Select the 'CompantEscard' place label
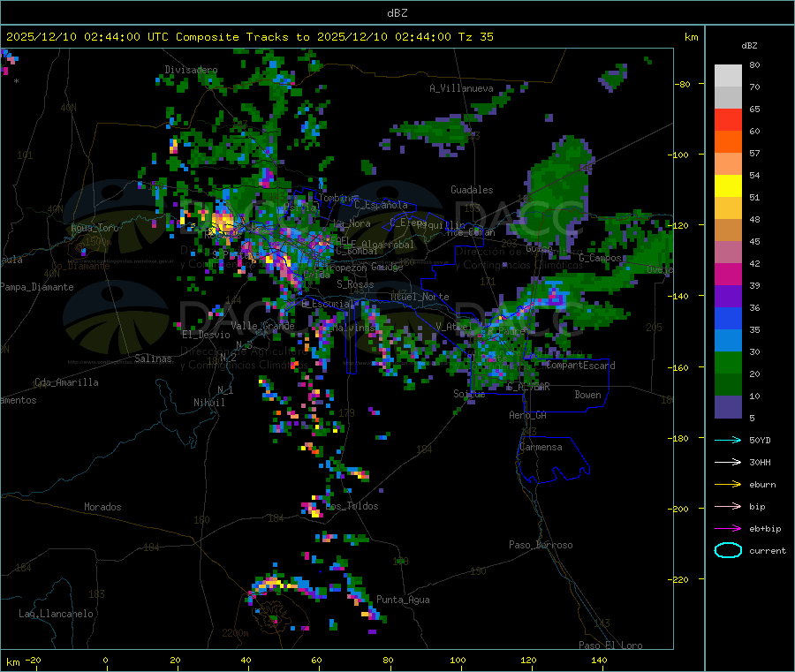Image resolution: width=795 pixels, height=672 pixels. pyautogui.click(x=580, y=366)
